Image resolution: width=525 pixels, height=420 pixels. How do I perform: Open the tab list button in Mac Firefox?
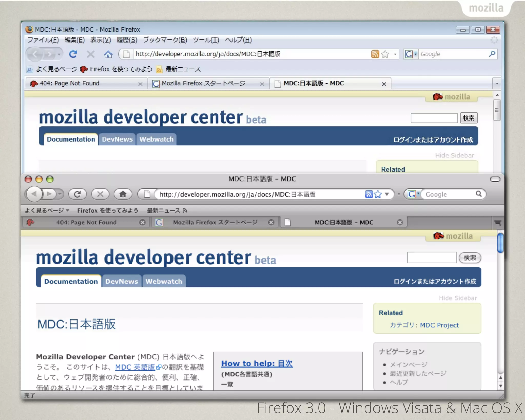click(x=498, y=223)
